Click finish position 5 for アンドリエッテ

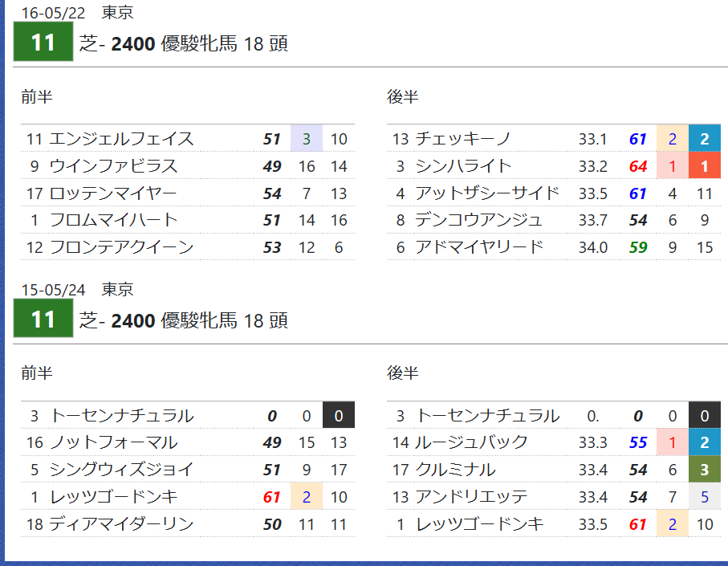[704, 497]
